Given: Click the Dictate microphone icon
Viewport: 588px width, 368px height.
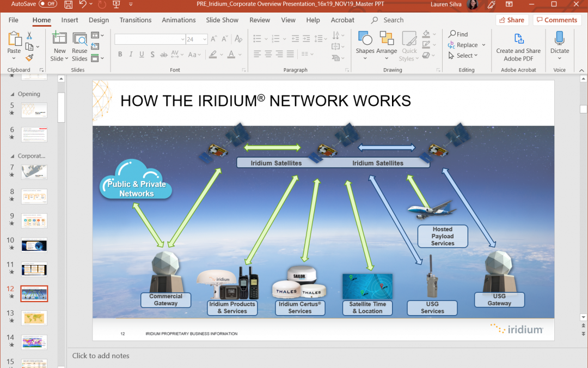Looking at the screenshot, I should click(559, 38).
